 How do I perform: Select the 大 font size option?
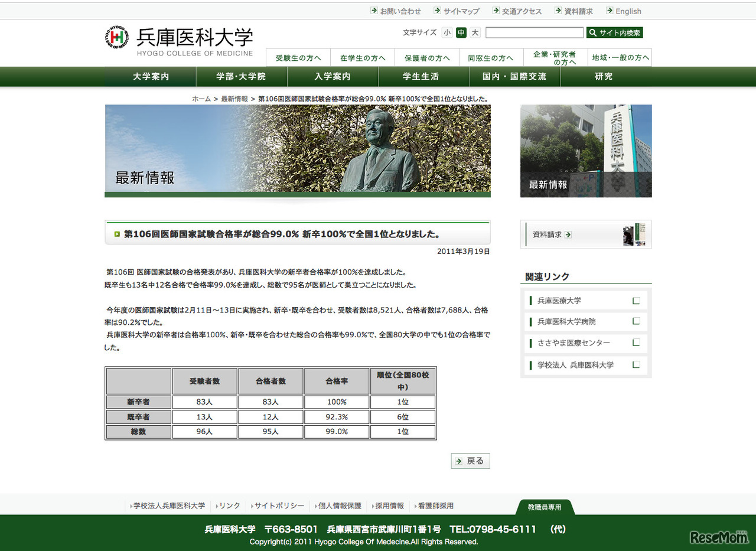(x=474, y=32)
